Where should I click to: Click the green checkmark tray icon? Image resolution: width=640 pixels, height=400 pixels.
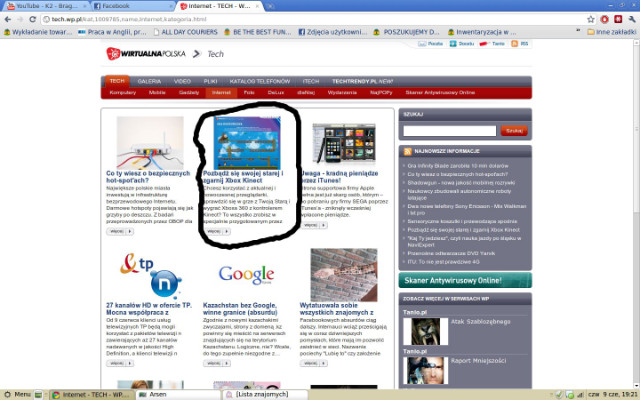point(559,395)
